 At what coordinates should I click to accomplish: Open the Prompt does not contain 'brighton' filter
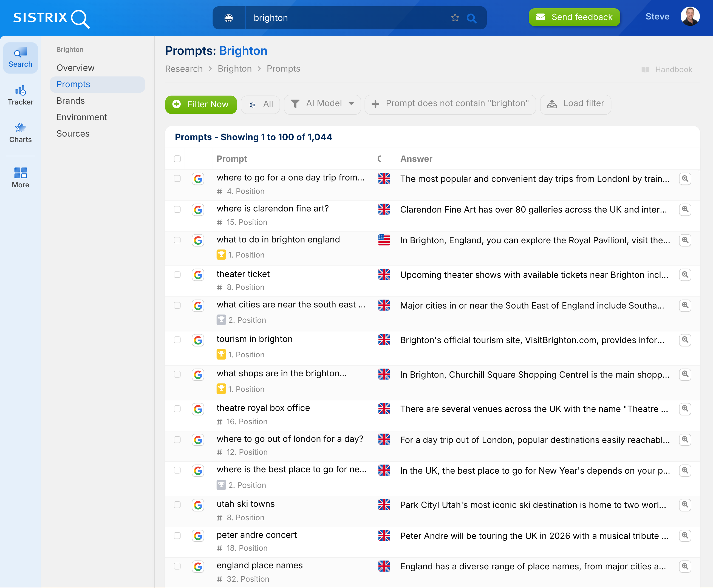click(450, 104)
